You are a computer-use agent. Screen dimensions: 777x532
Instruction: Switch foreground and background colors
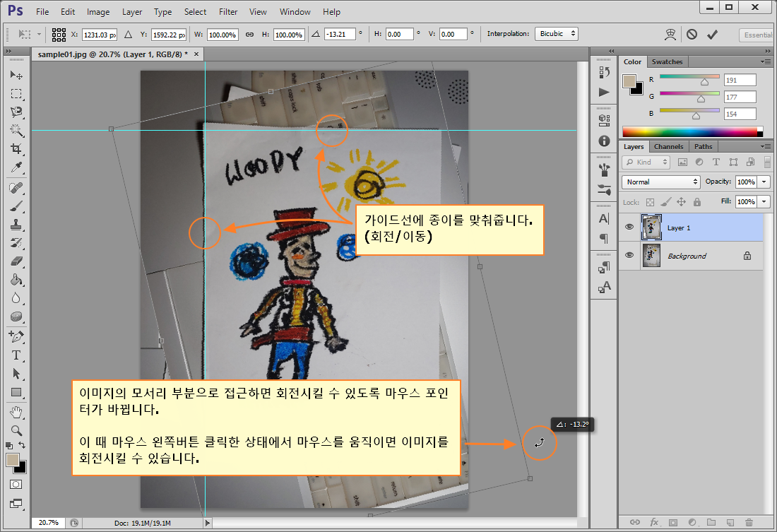tap(22, 445)
